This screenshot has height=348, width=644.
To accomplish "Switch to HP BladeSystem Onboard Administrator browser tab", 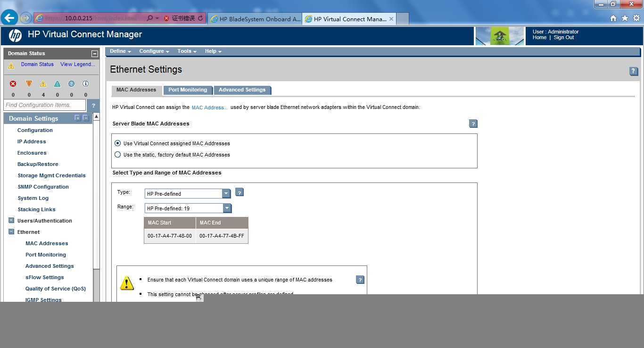I will (x=256, y=19).
